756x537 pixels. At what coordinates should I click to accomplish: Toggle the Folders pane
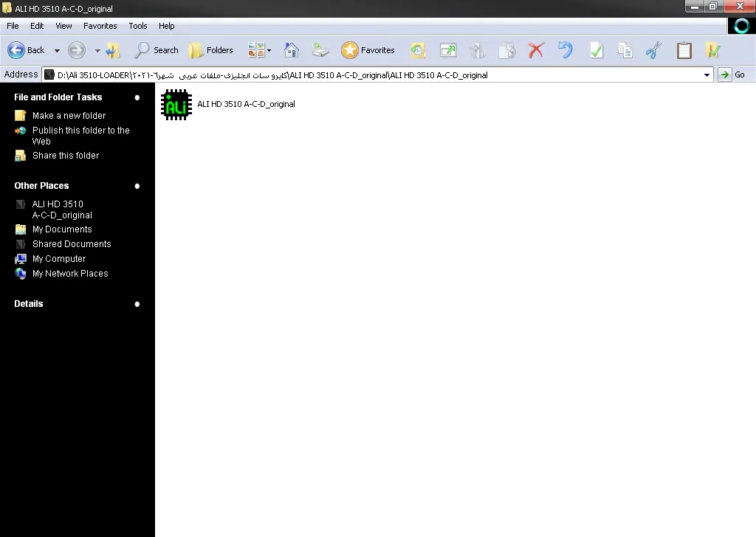coord(210,50)
